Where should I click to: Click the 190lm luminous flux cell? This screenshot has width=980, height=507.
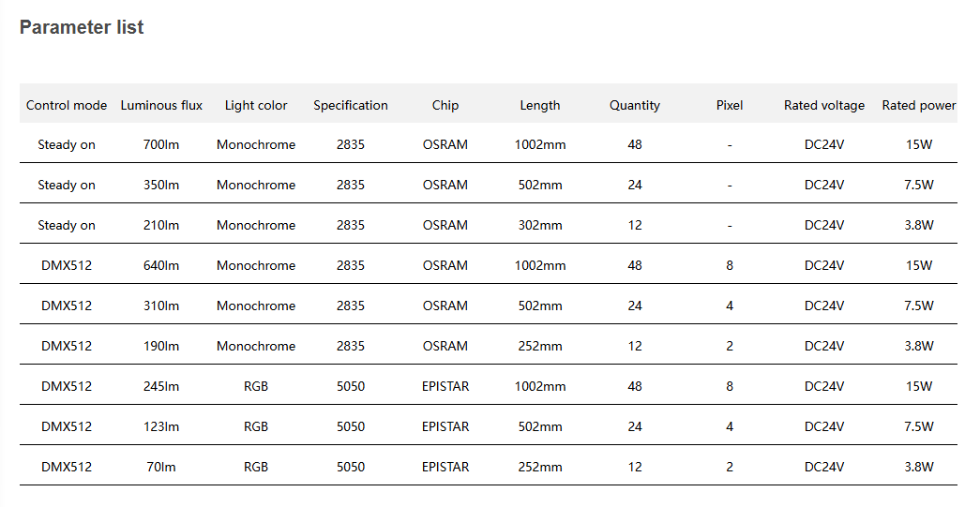pos(161,347)
